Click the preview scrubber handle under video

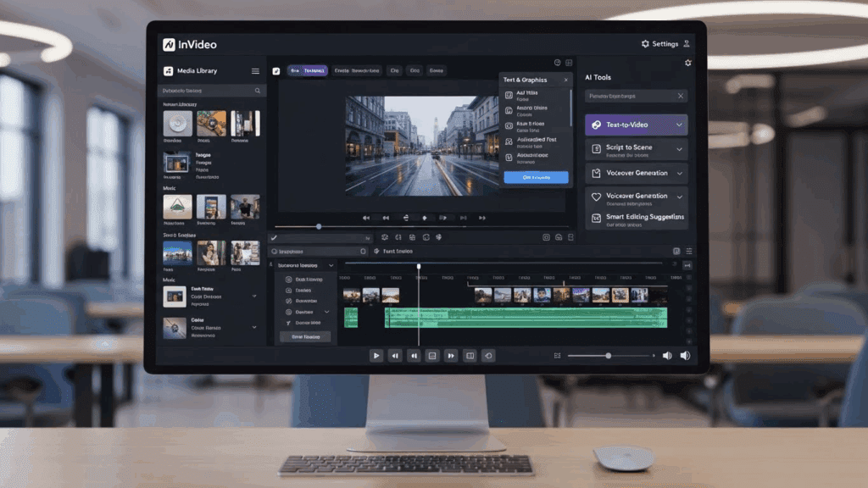coord(319,226)
